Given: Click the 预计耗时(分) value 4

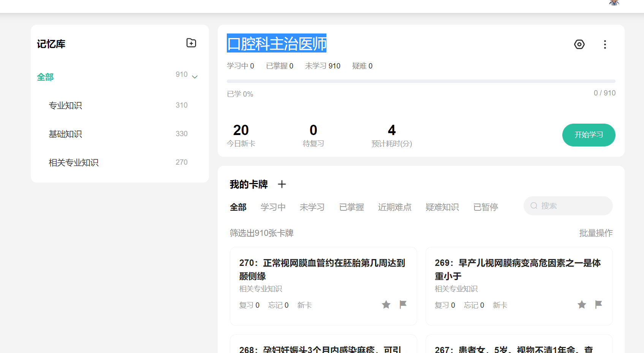Looking at the screenshot, I should tap(392, 130).
